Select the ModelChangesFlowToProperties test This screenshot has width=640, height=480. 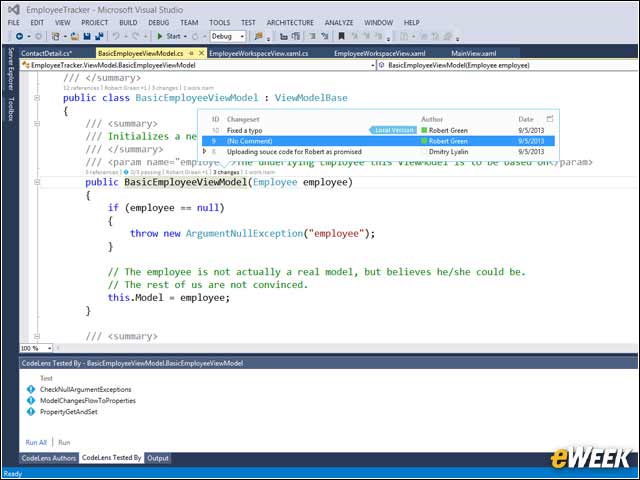(x=88, y=401)
